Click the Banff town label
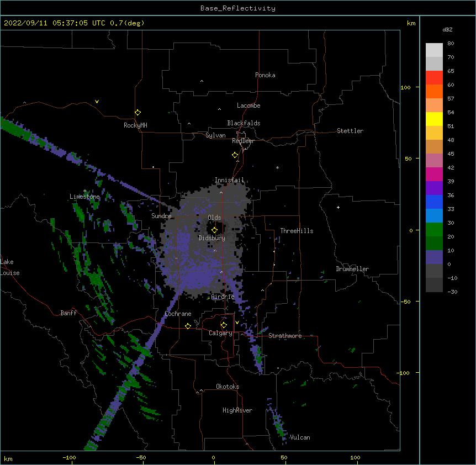476x465 pixels. (68, 313)
